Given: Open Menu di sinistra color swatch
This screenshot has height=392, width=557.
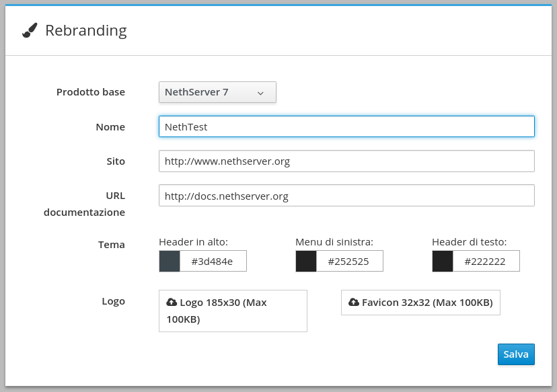Looking at the screenshot, I should click(x=306, y=262).
